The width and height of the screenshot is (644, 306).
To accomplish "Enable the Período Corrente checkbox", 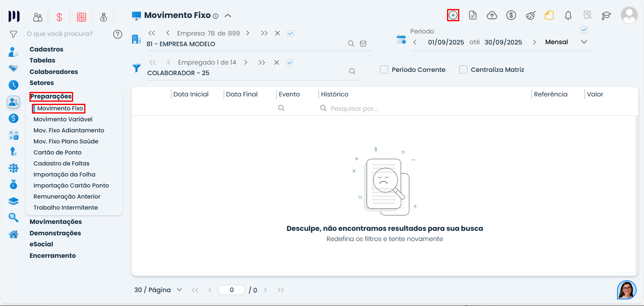I will (x=384, y=70).
